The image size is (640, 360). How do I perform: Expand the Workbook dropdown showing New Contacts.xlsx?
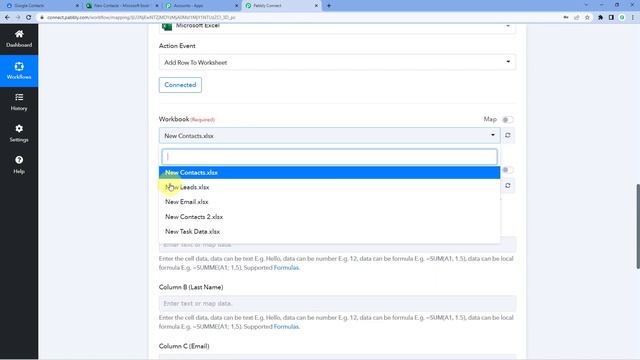click(329, 136)
